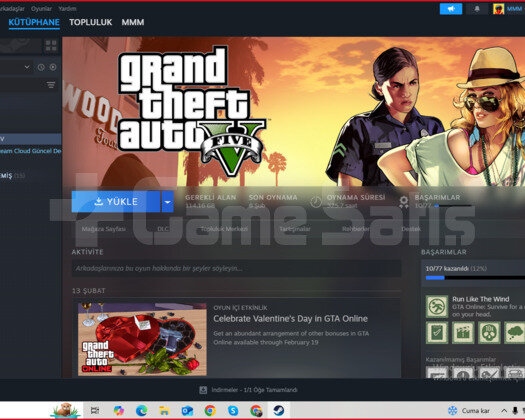The height and width of the screenshot is (420, 525).
Task: Click the OYUN İÇİ ETKİNLİK label
Action: point(240,307)
